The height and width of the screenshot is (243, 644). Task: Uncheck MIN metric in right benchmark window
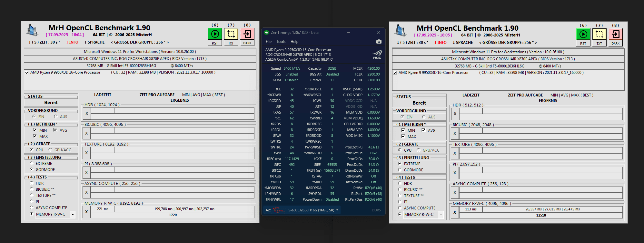(403, 130)
